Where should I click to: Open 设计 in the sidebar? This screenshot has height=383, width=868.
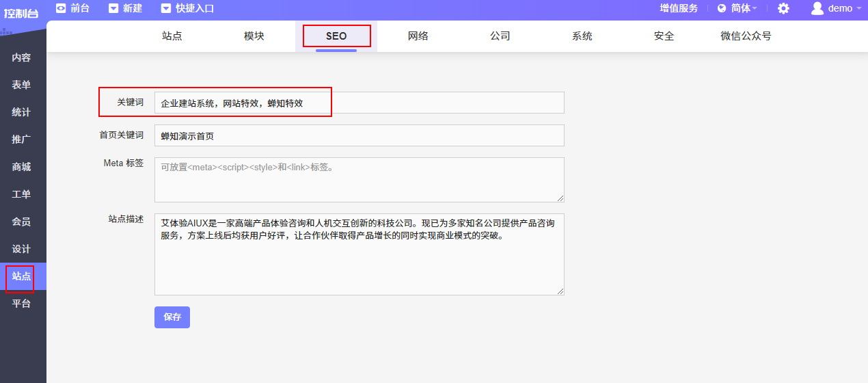click(x=22, y=249)
